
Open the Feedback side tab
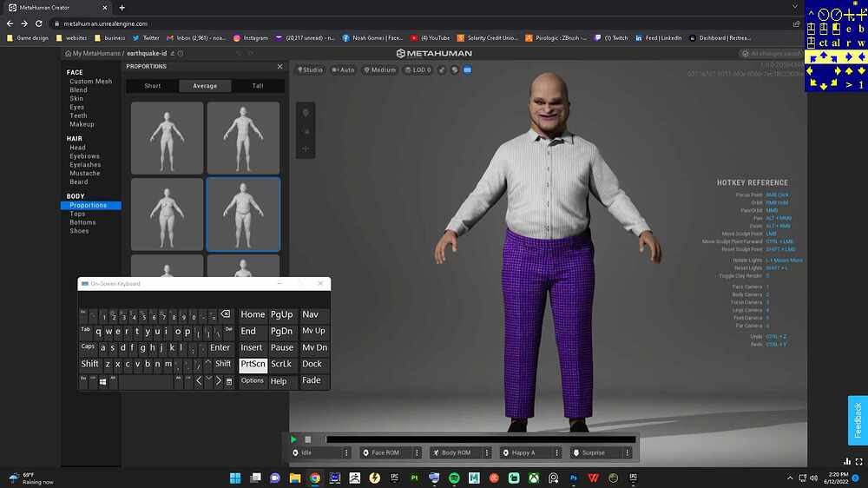[x=858, y=420]
